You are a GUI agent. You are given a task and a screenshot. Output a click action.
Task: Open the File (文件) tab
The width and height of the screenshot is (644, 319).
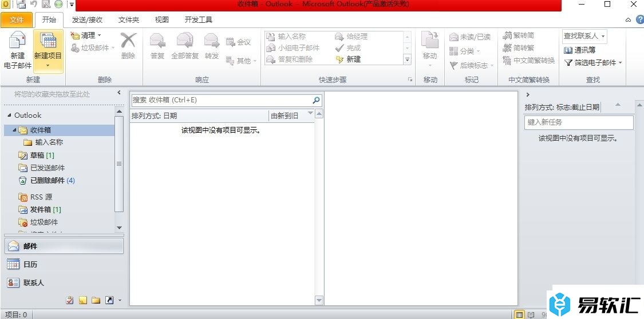click(17, 19)
